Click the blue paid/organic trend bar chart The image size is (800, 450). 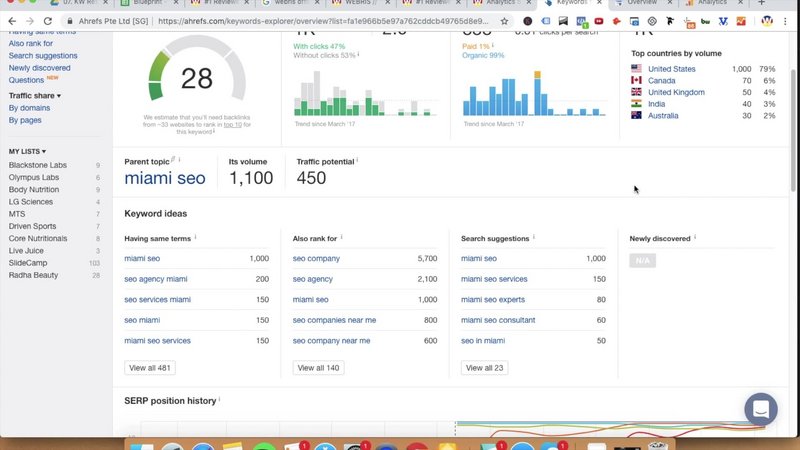[x=534, y=93]
